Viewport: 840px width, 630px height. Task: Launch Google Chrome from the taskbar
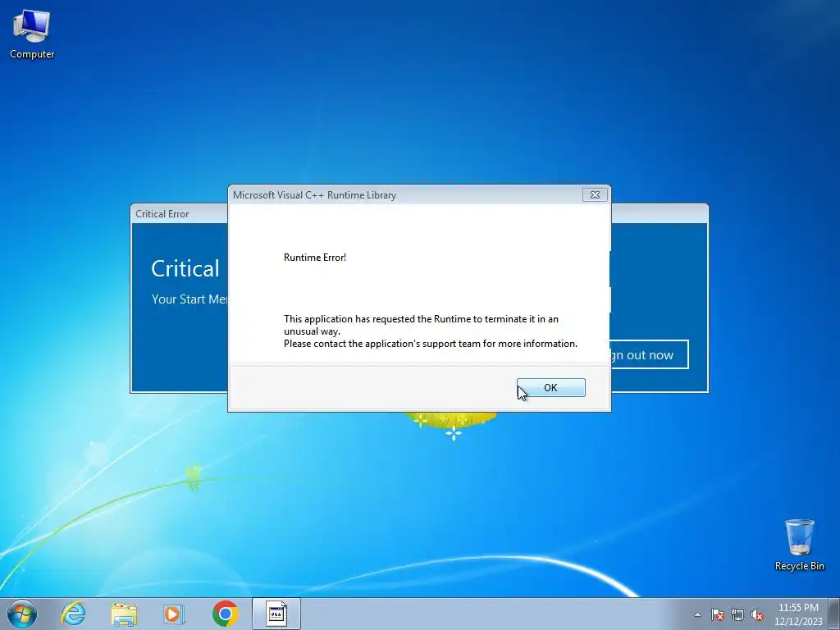[225, 614]
